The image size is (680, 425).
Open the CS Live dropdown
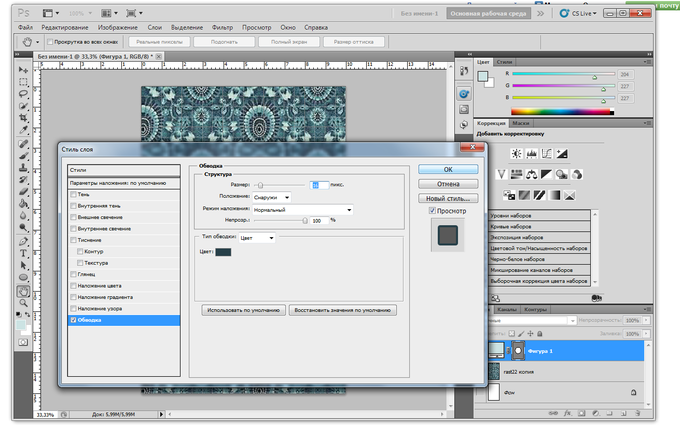[578, 13]
